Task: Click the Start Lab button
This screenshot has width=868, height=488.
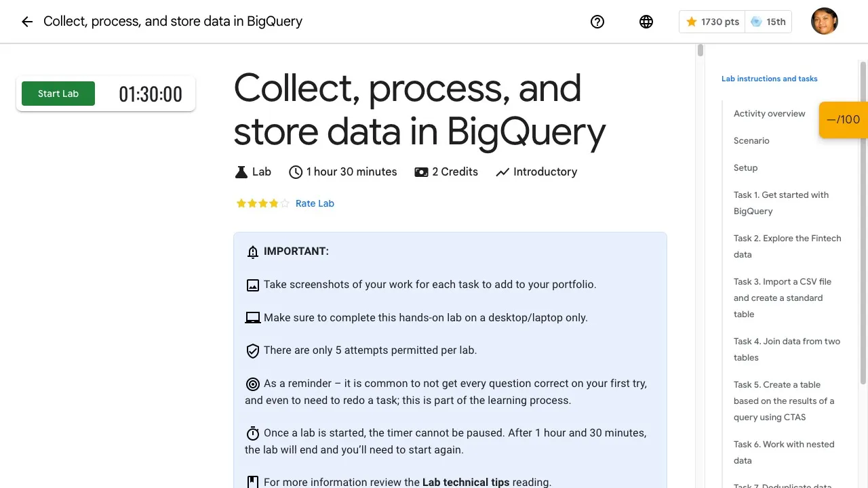Action: point(58,94)
